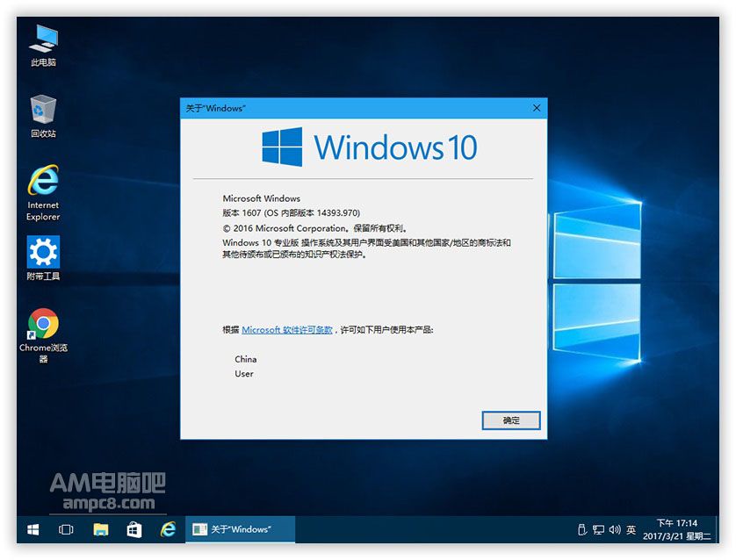Open the Windows Start menu
The image size is (736, 560).
click(x=32, y=529)
